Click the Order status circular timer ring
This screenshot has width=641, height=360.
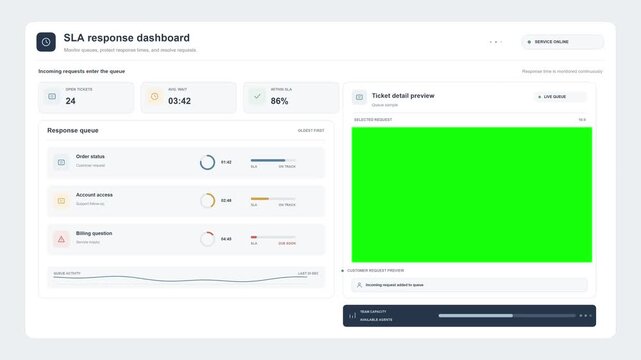click(x=207, y=162)
